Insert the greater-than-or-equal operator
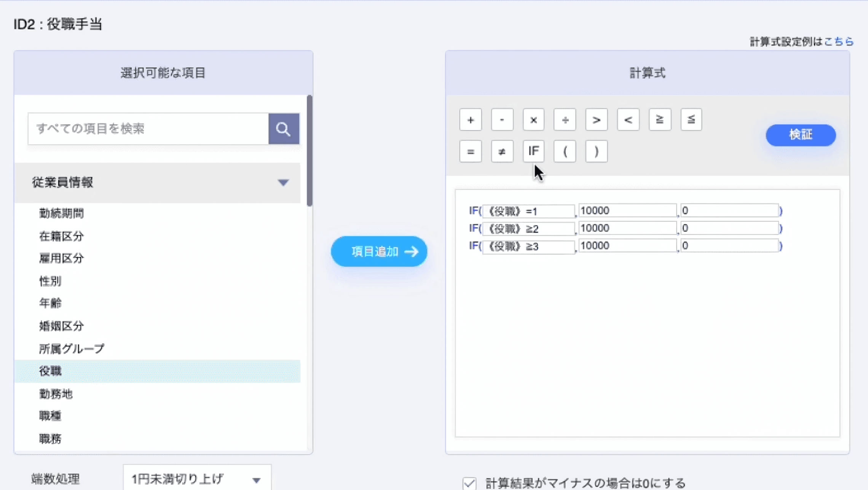 660,120
